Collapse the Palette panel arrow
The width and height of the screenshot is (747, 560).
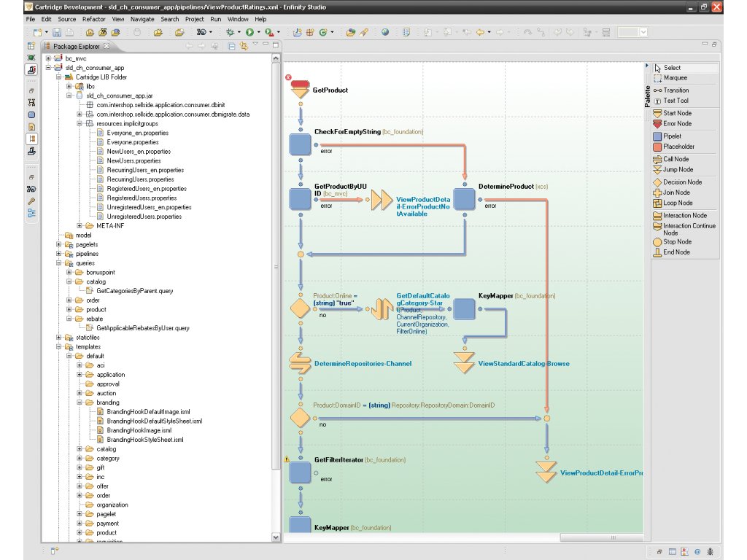tap(647, 65)
